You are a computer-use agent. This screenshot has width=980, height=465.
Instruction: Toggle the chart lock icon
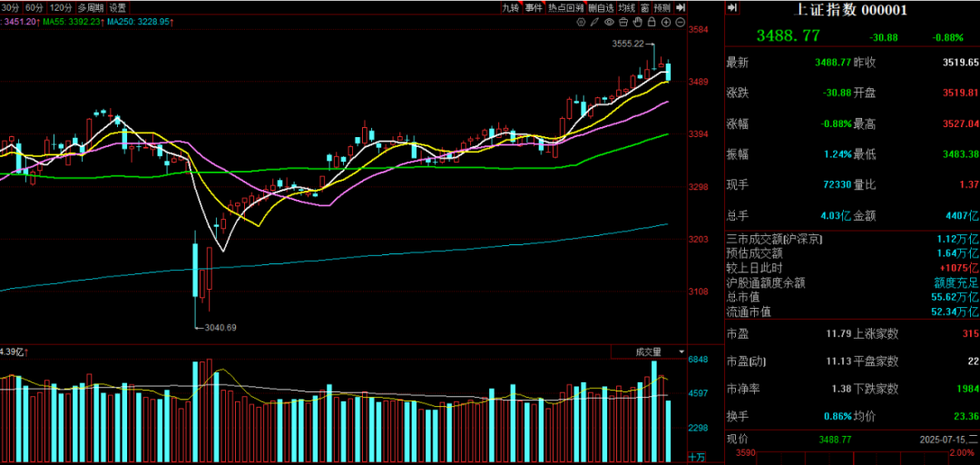652,22
